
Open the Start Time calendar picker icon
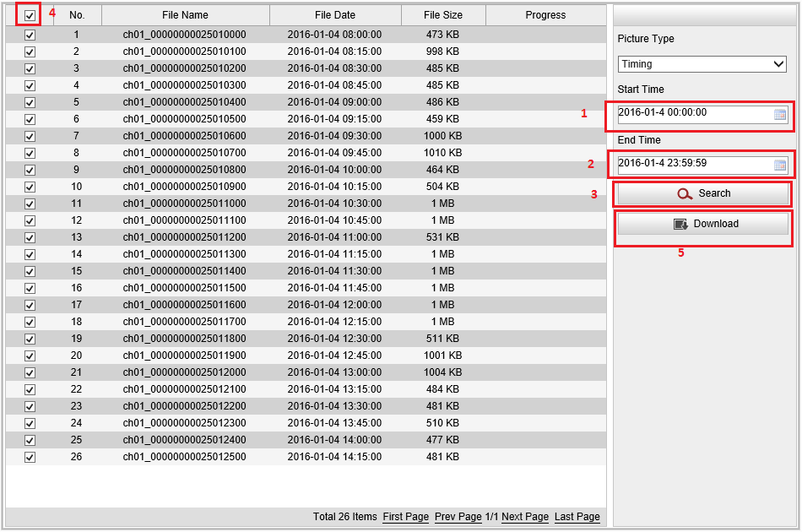(x=780, y=114)
